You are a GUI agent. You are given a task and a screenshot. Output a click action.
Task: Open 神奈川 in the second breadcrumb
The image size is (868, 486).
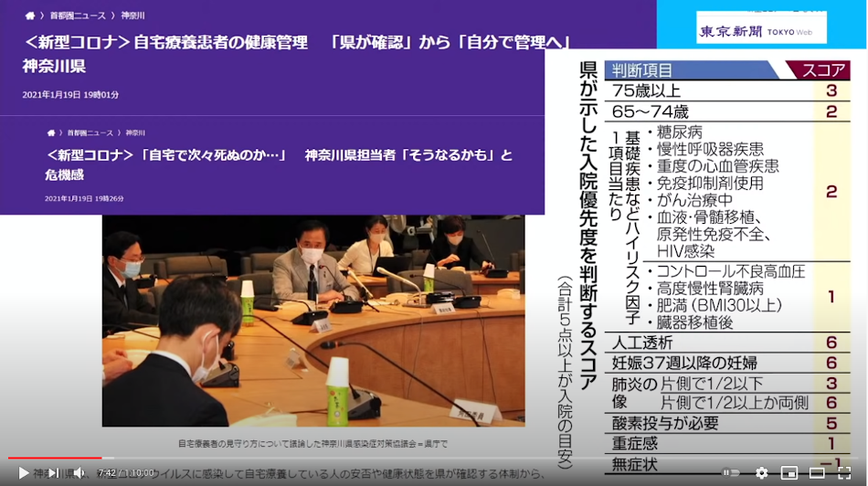[x=135, y=132]
